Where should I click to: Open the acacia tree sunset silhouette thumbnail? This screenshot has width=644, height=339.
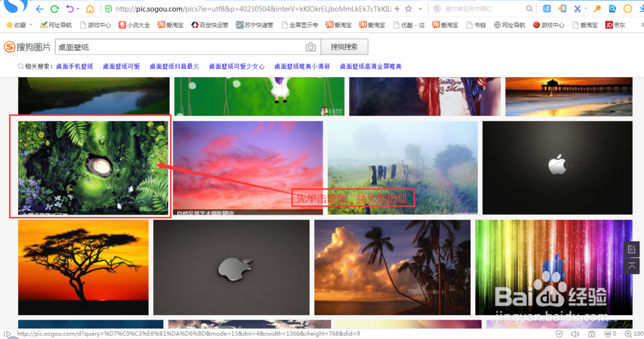coord(83,268)
